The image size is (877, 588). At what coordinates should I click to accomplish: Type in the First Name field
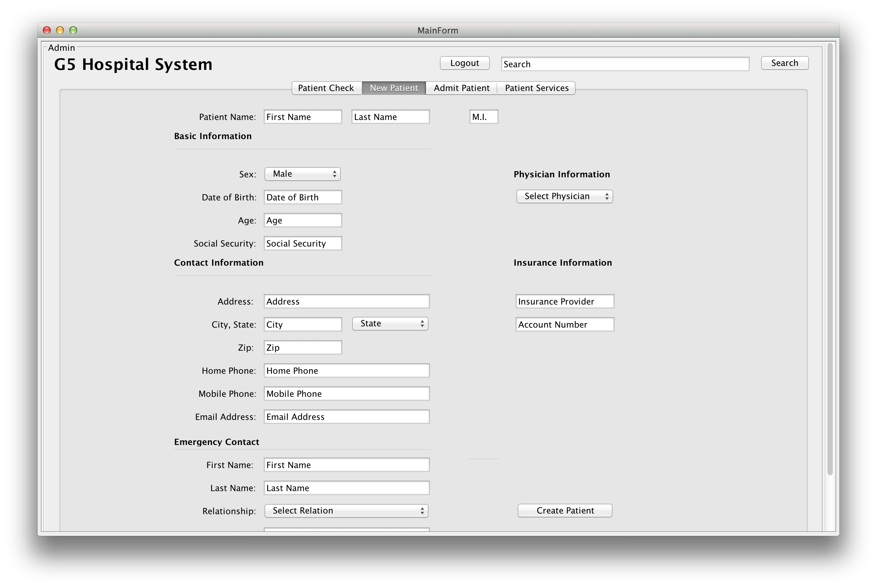(x=303, y=117)
